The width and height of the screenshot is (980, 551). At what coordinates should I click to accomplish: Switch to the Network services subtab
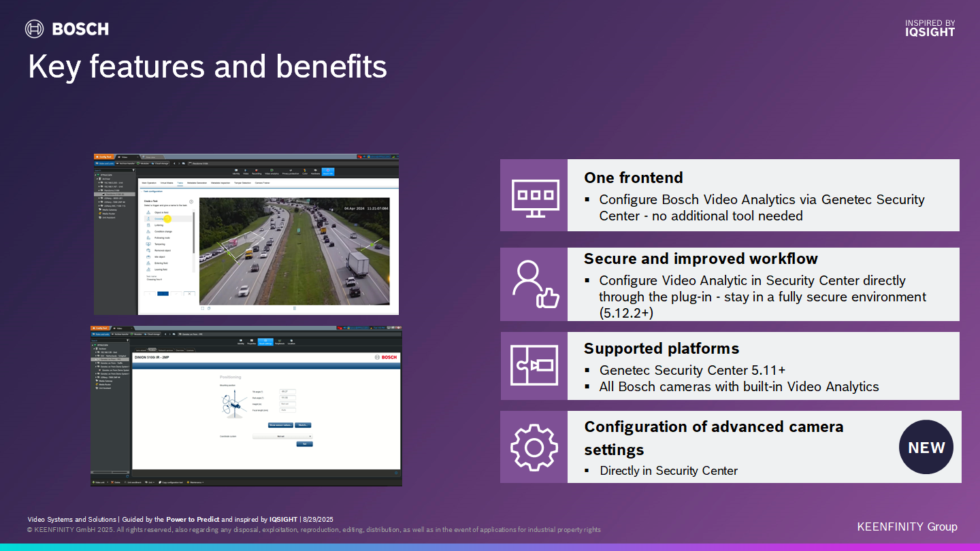point(165,350)
